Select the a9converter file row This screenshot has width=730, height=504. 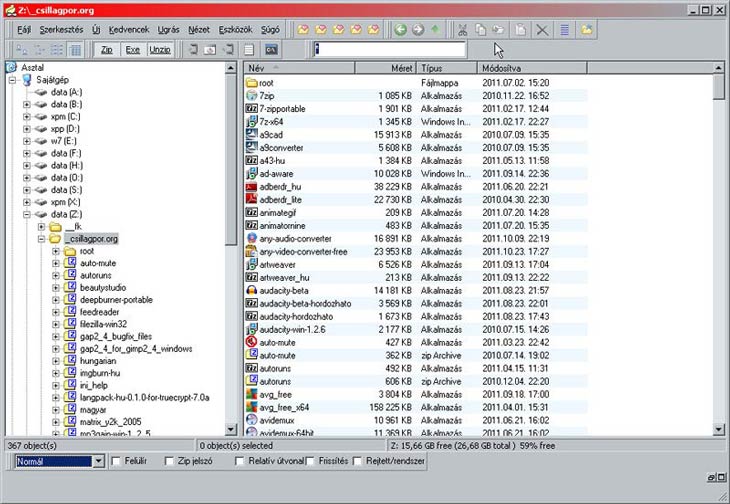coord(416,148)
